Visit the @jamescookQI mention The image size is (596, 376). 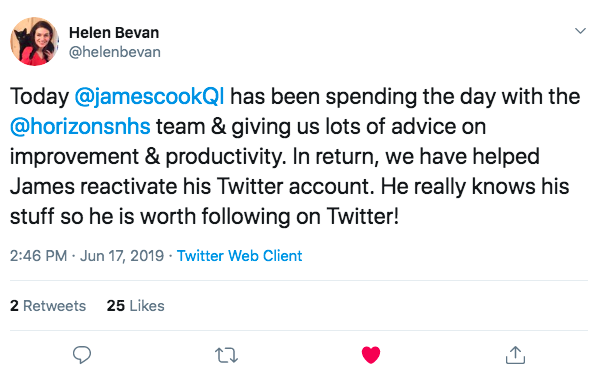point(149,96)
